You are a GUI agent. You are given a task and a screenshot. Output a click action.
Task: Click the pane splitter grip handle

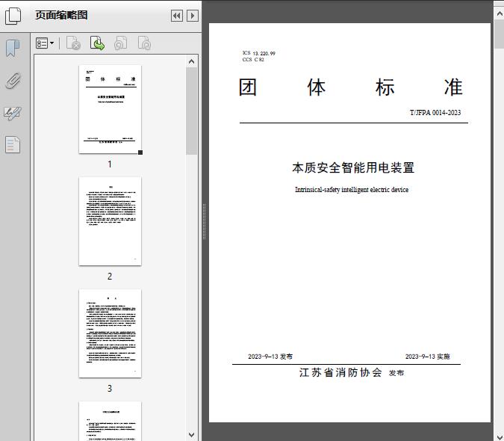(x=204, y=222)
